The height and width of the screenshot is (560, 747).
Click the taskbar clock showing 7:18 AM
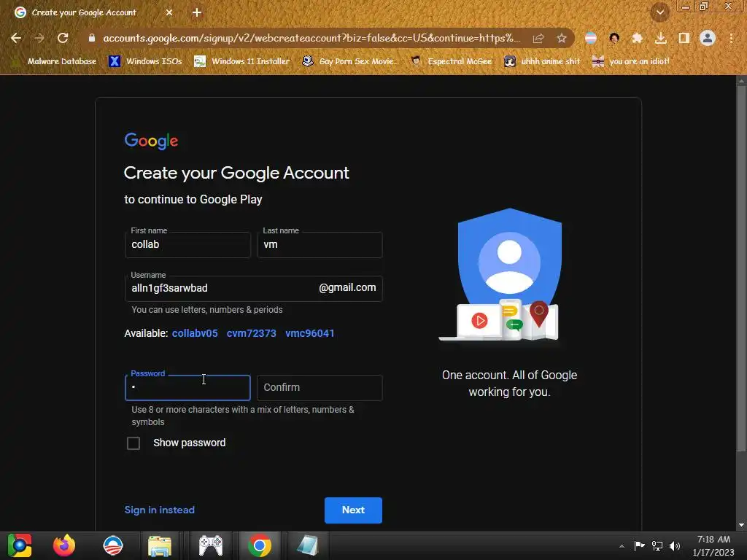[713, 545]
